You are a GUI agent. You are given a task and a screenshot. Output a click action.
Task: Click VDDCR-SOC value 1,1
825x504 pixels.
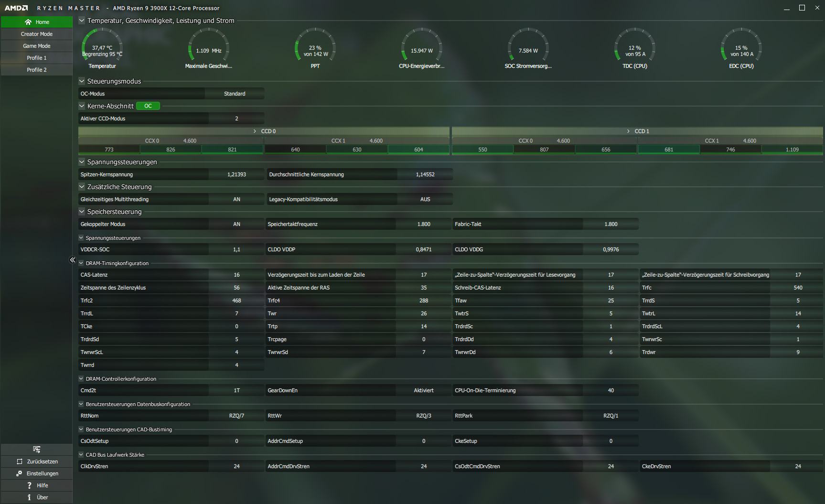(236, 249)
